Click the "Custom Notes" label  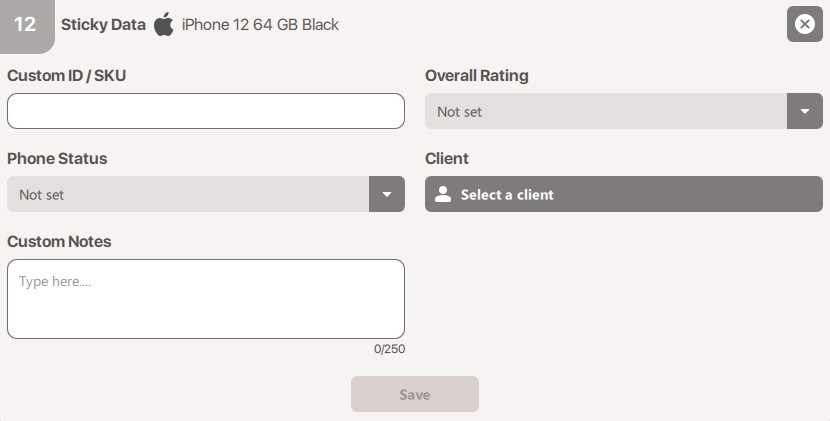pos(59,241)
